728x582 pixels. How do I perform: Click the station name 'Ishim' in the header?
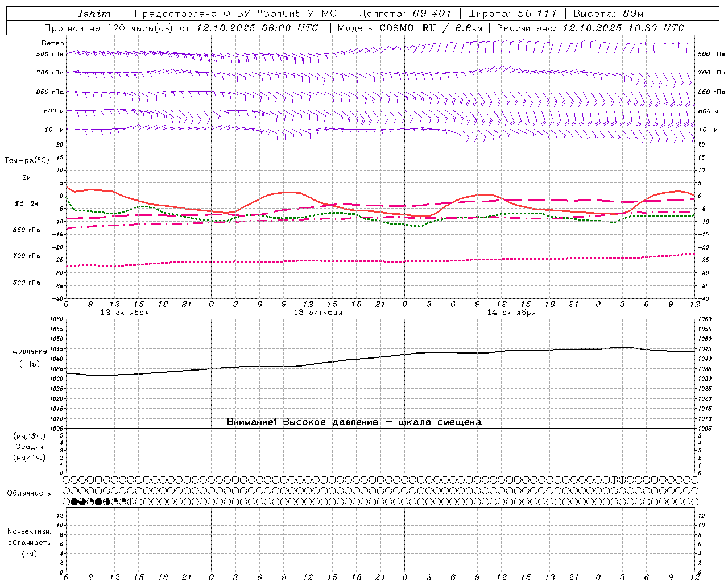95,14
